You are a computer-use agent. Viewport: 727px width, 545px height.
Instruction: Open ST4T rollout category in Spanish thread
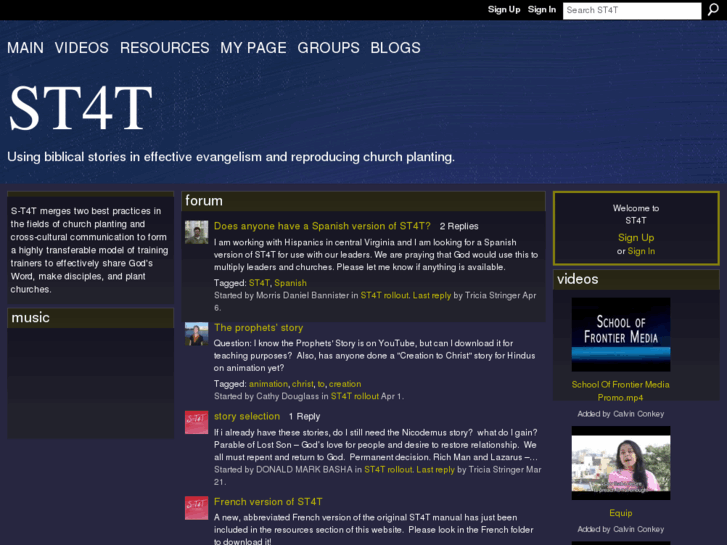coord(385,295)
